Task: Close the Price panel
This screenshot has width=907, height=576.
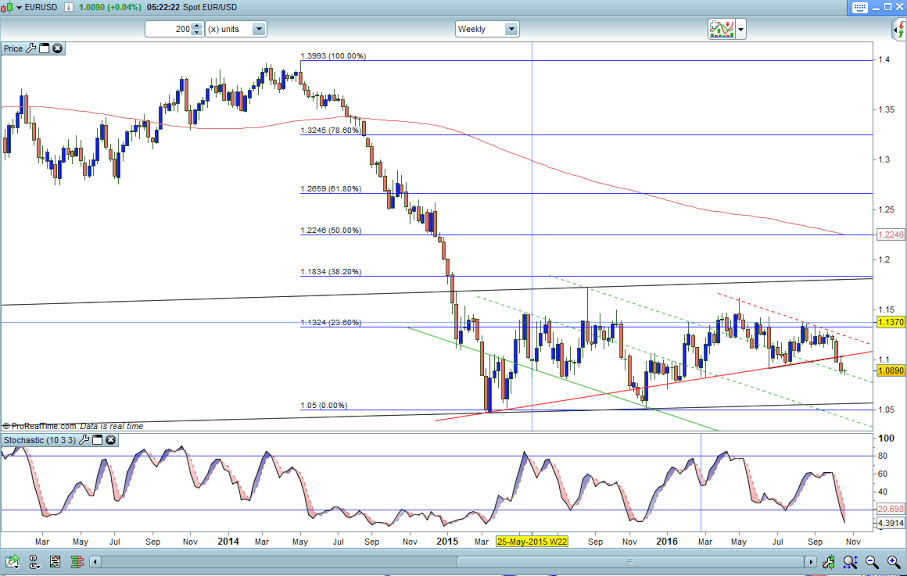Action: (57, 48)
